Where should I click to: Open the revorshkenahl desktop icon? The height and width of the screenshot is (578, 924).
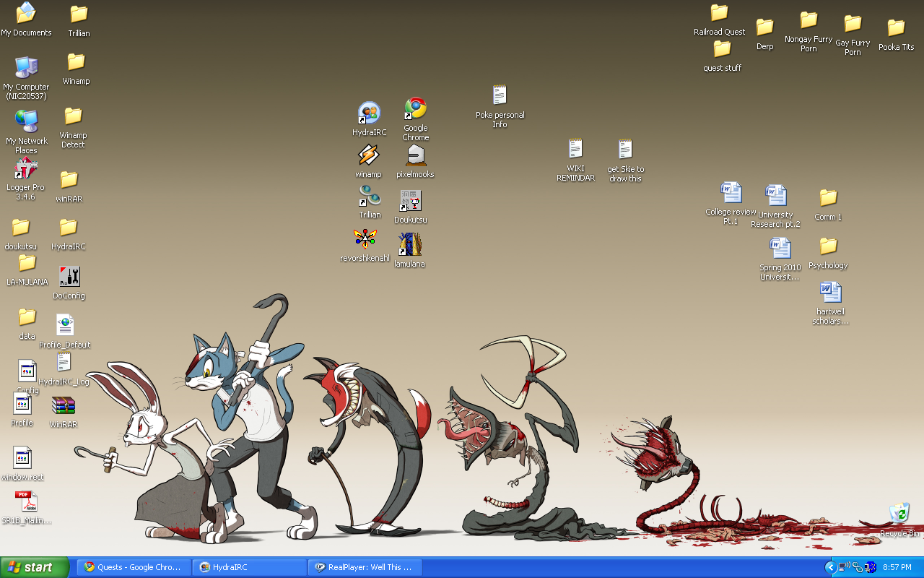click(365, 239)
